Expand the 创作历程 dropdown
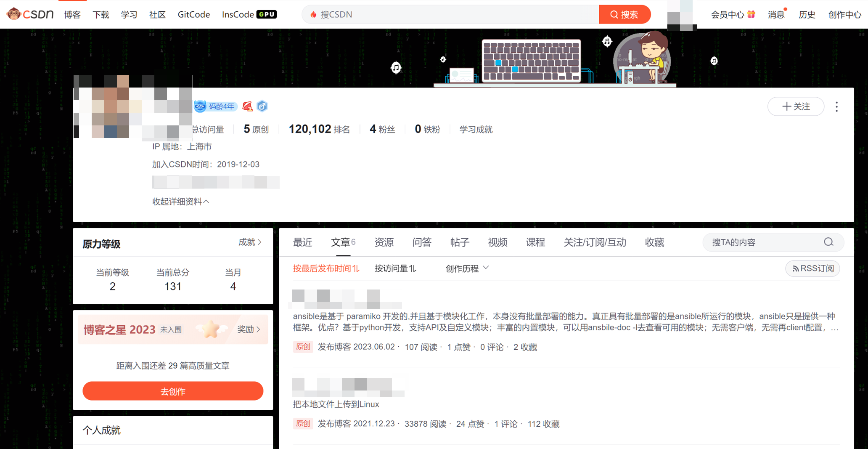 tap(467, 268)
